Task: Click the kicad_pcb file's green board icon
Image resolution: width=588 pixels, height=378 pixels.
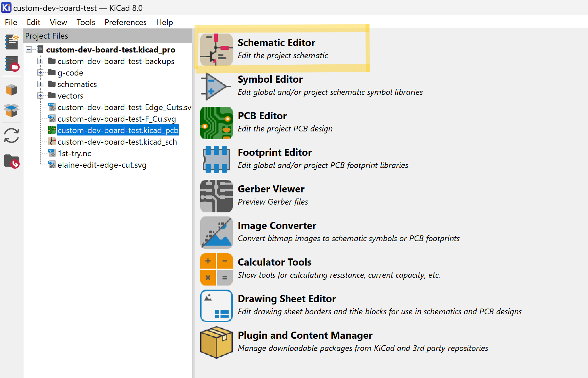Action: (51, 130)
